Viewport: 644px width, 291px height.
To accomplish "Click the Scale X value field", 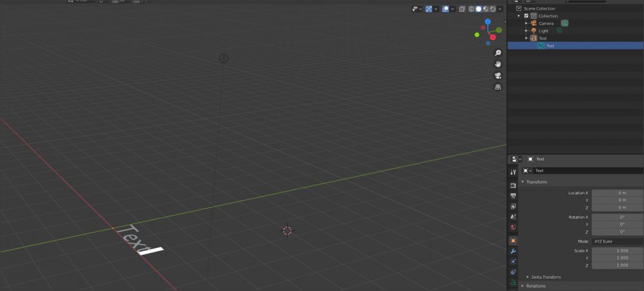I will coord(617,250).
